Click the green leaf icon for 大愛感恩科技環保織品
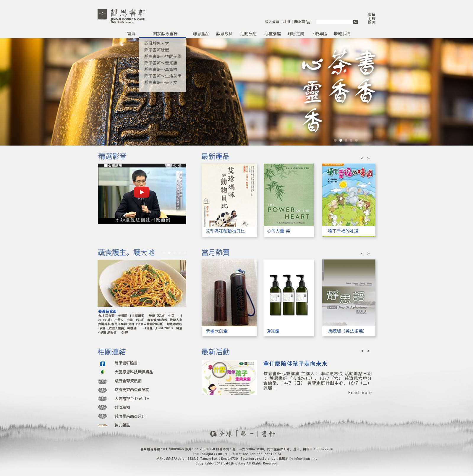 coord(103,372)
